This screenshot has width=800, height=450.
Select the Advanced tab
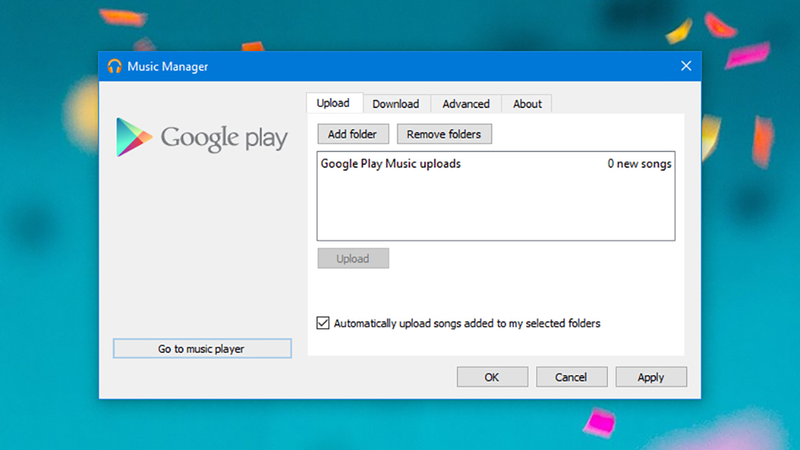(x=466, y=104)
